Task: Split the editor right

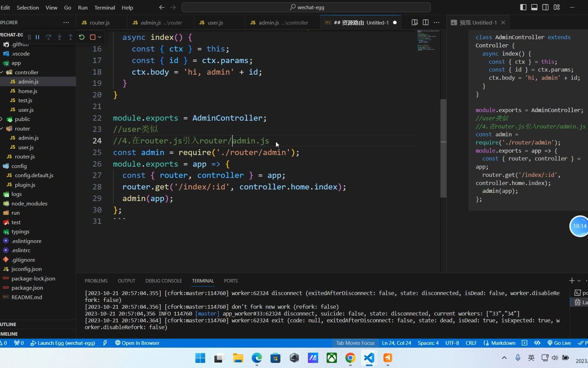Action: pos(425,22)
